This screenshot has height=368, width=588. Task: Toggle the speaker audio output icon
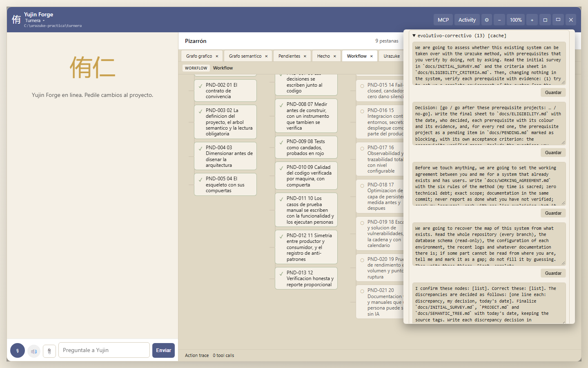tap(34, 351)
